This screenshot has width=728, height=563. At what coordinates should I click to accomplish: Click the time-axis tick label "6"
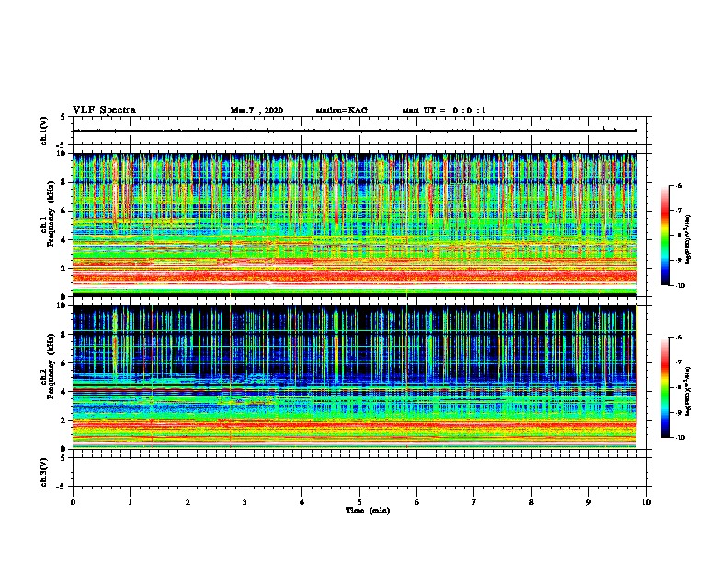coord(417,502)
